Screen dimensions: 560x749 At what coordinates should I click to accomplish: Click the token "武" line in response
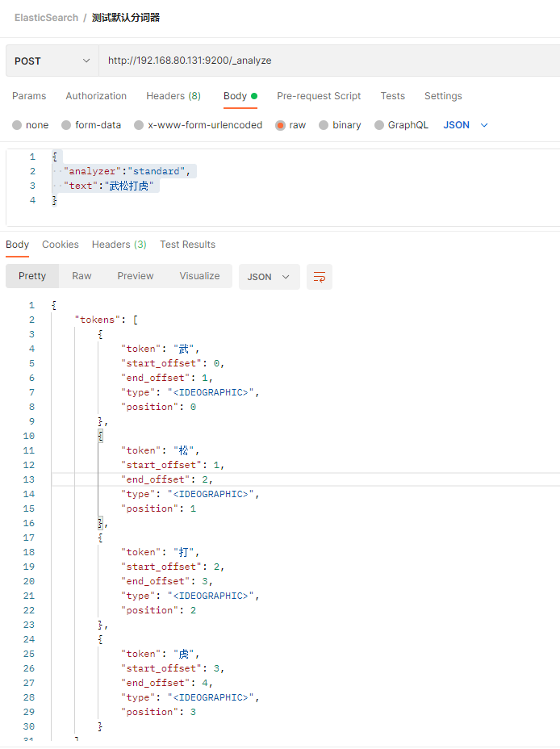pyautogui.click(x=160, y=349)
